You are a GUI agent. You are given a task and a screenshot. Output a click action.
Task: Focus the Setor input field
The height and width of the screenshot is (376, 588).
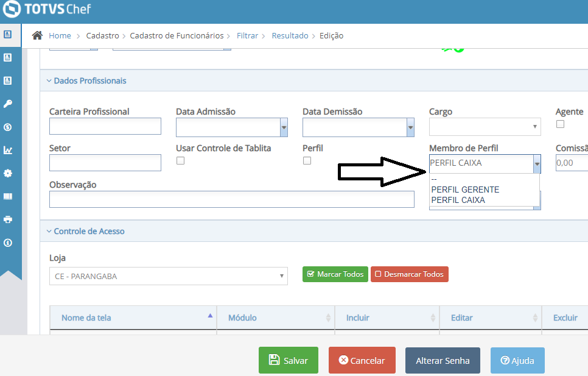click(x=105, y=163)
